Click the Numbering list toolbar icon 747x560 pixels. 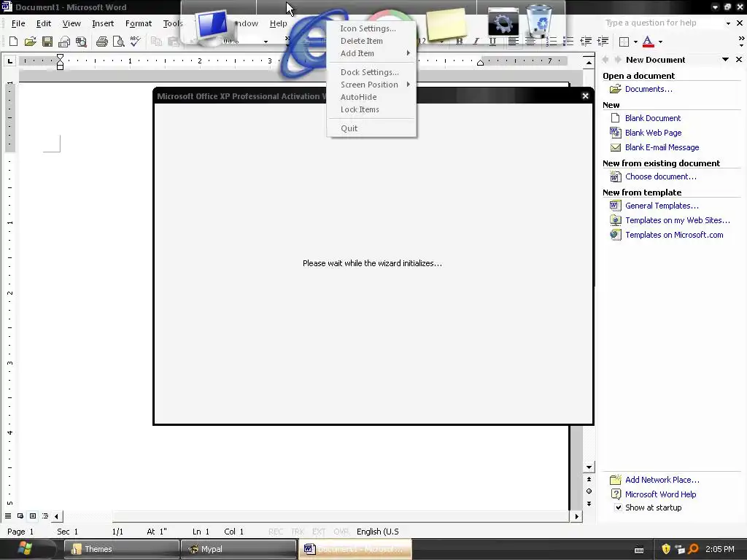point(551,42)
